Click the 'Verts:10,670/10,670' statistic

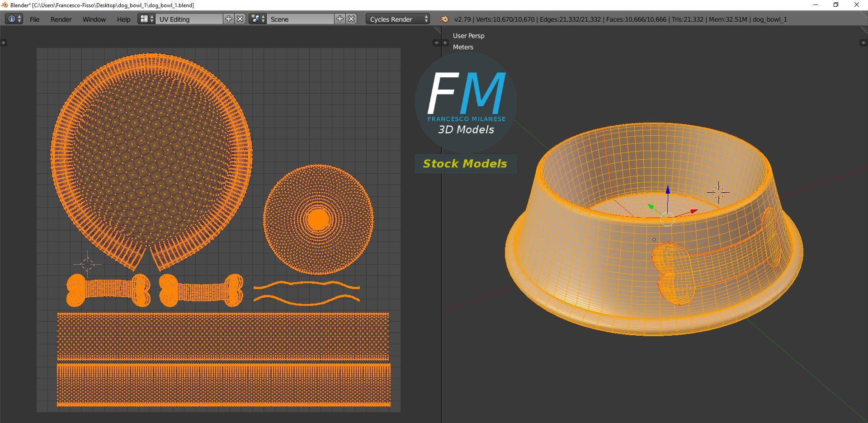(x=505, y=19)
